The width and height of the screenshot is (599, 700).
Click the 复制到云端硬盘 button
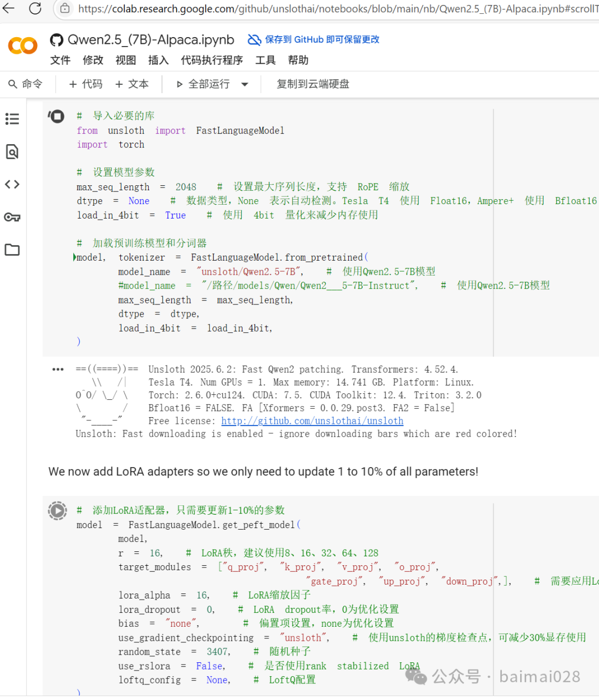coord(312,84)
